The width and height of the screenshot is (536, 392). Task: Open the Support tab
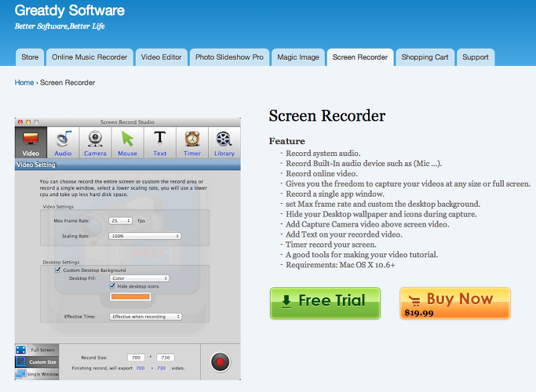(476, 57)
